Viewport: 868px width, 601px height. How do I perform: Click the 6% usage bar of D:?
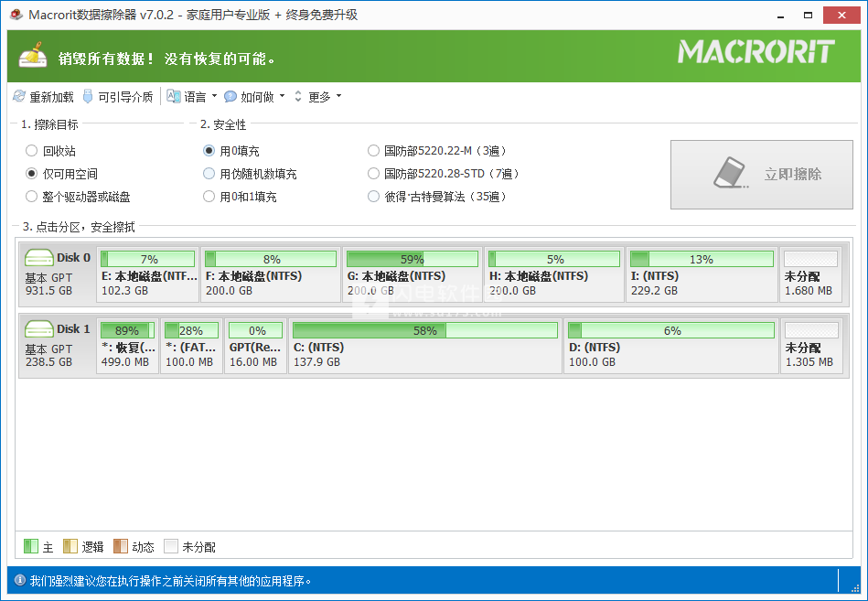click(x=671, y=330)
